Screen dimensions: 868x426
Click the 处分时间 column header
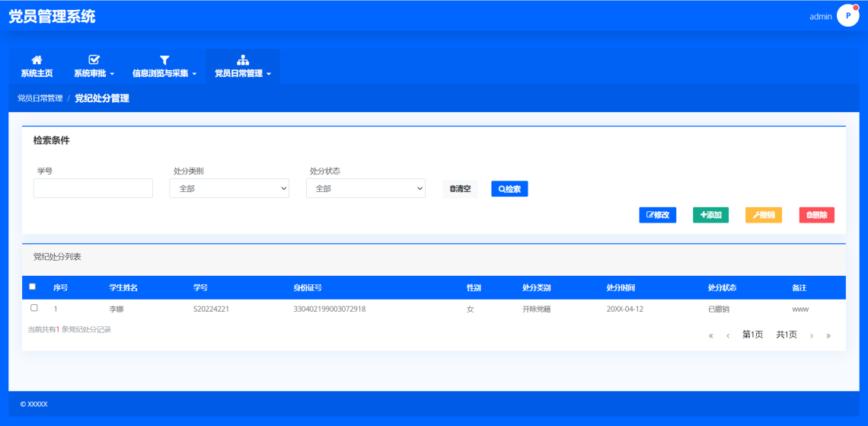click(621, 287)
